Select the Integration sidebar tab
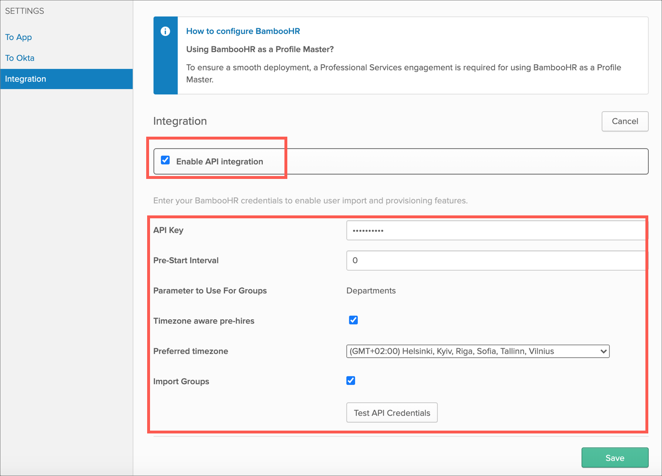The width and height of the screenshot is (662, 476). [x=26, y=79]
